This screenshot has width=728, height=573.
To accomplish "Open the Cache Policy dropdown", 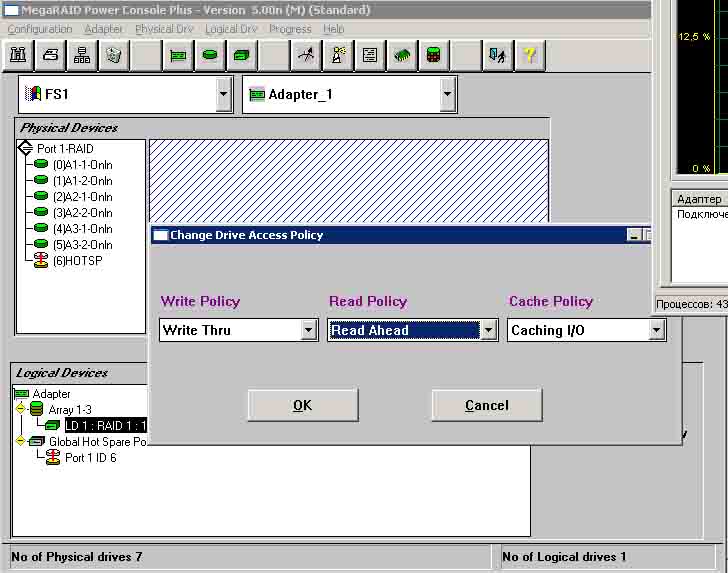I will (x=656, y=330).
